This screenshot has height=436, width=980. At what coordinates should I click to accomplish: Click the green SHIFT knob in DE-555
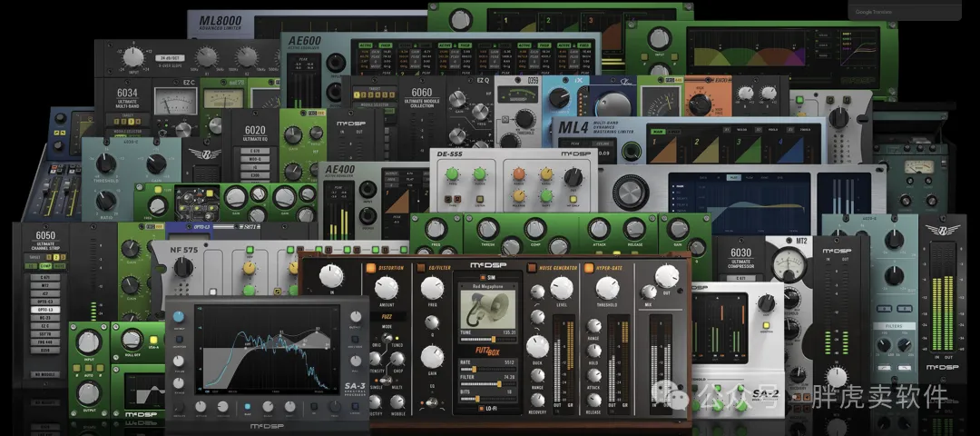tap(546, 195)
